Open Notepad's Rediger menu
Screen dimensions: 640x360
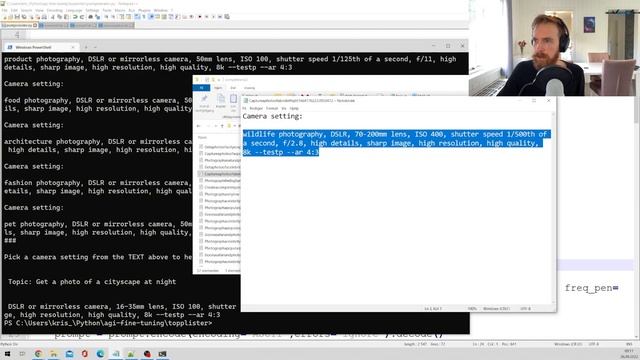point(256,108)
